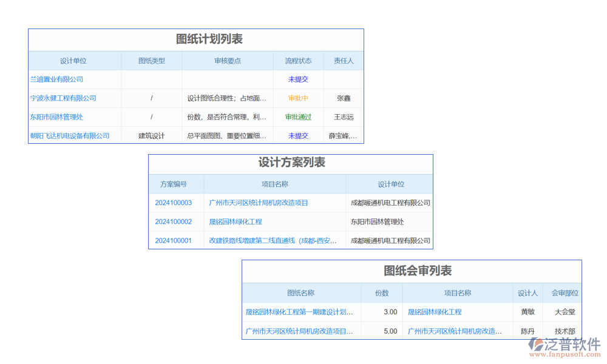Open the 晟铭园林绿化工程第一期建设计划 drawing name link

point(299,312)
